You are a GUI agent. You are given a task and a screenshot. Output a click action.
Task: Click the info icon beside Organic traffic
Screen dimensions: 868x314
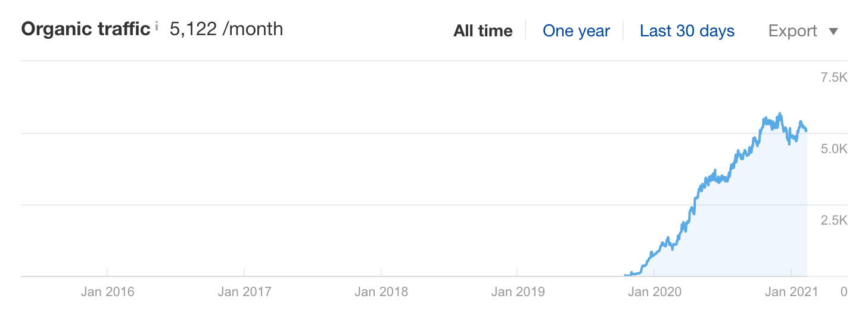157,26
